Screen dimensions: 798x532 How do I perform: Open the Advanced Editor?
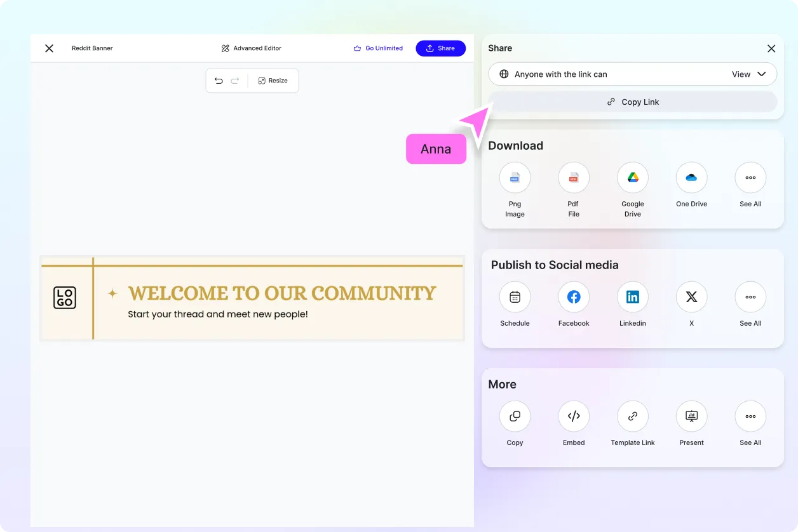252,48
